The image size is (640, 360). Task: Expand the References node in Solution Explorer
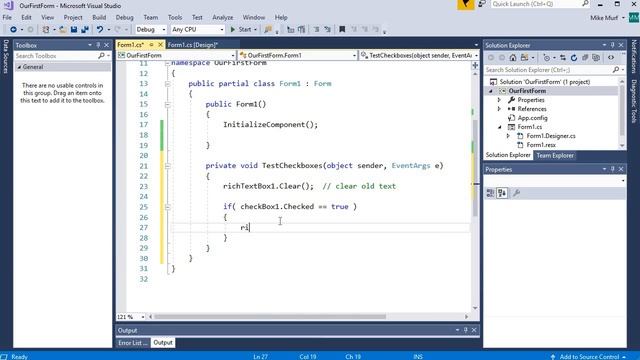[x=499, y=109]
